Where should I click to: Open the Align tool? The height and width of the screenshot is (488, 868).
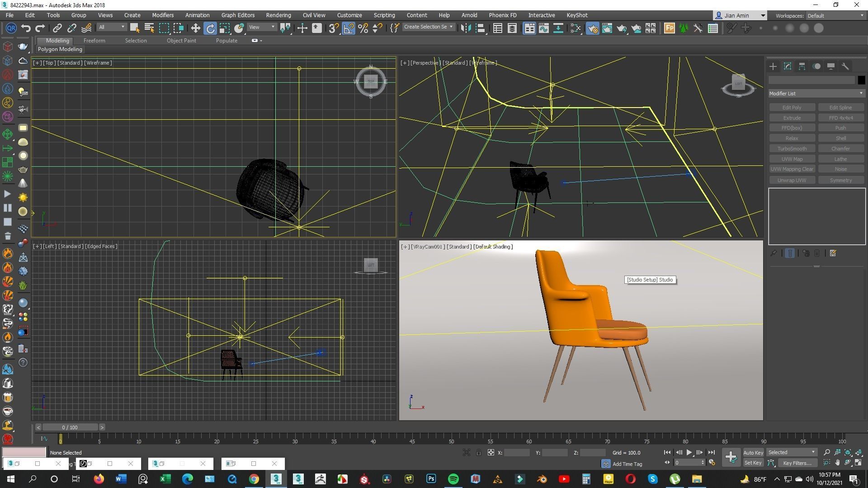(x=481, y=28)
